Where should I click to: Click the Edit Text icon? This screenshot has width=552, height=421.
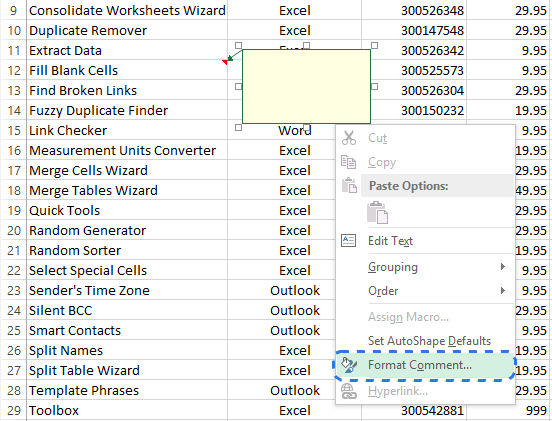(349, 240)
